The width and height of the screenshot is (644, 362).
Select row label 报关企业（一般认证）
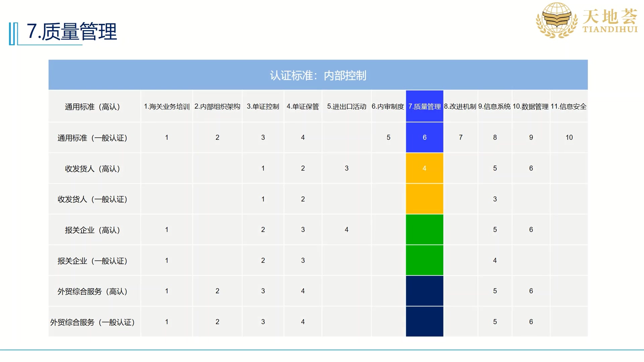coord(92,261)
